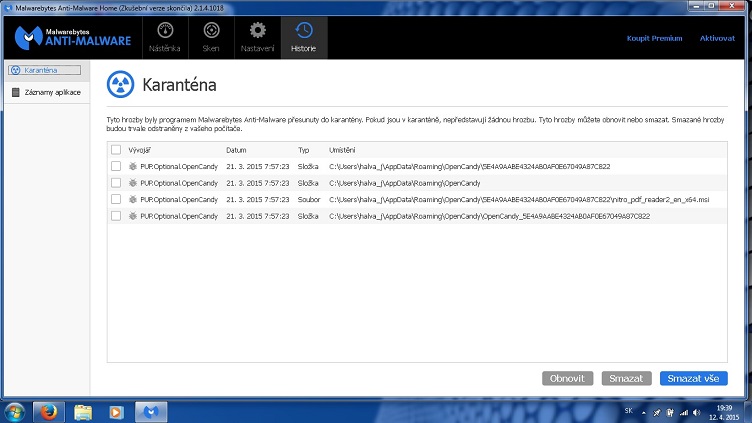Open the file explorer taskbar icon
Viewport: 752px width, 423px height.
pyautogui.click(x=83, y=412)
